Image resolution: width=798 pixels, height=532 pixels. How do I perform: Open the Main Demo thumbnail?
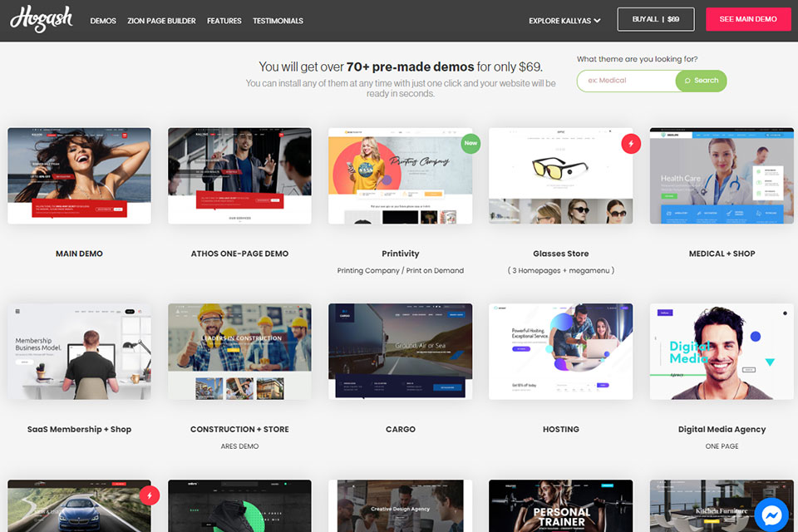(79, 175)
